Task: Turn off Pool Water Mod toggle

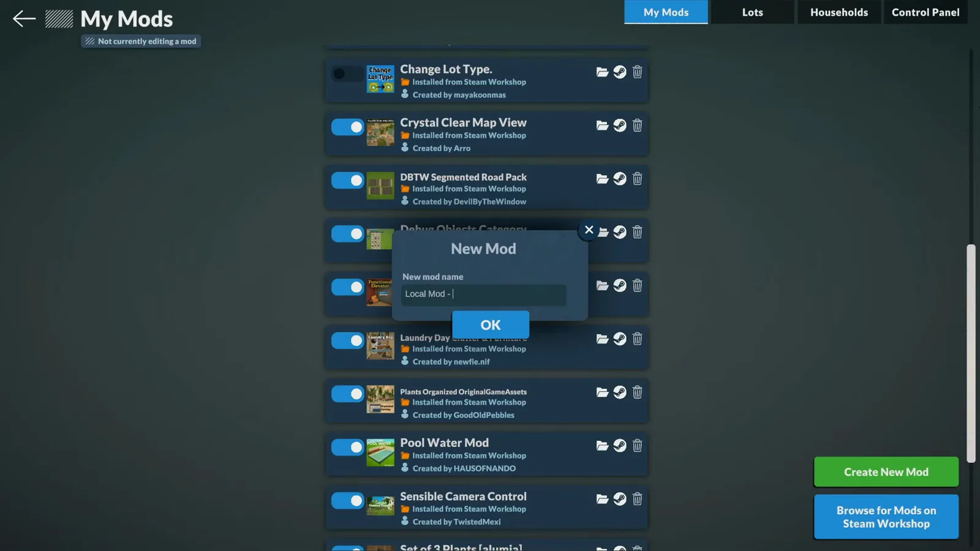Action: (347, 448)
